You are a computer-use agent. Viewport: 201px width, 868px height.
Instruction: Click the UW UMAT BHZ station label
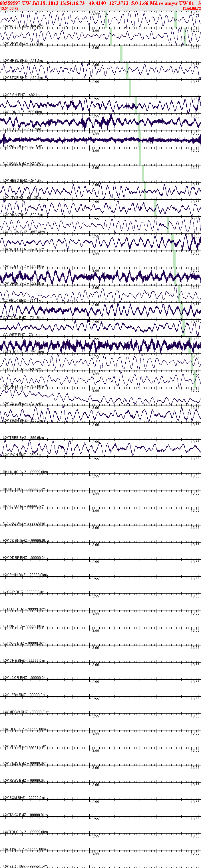tap(23, 387)
